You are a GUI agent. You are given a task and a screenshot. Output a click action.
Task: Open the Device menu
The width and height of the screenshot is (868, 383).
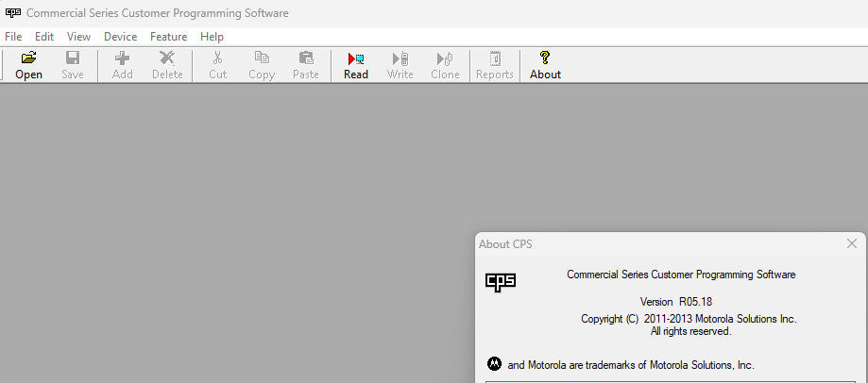point(120,37)
